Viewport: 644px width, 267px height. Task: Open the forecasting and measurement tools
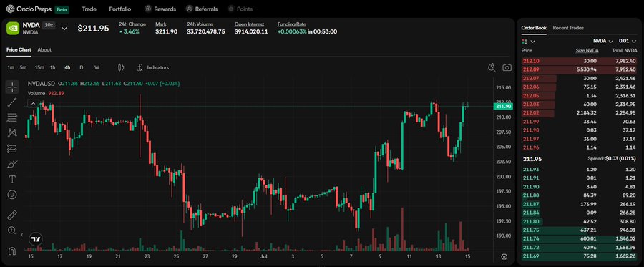[x=12, y=148]
